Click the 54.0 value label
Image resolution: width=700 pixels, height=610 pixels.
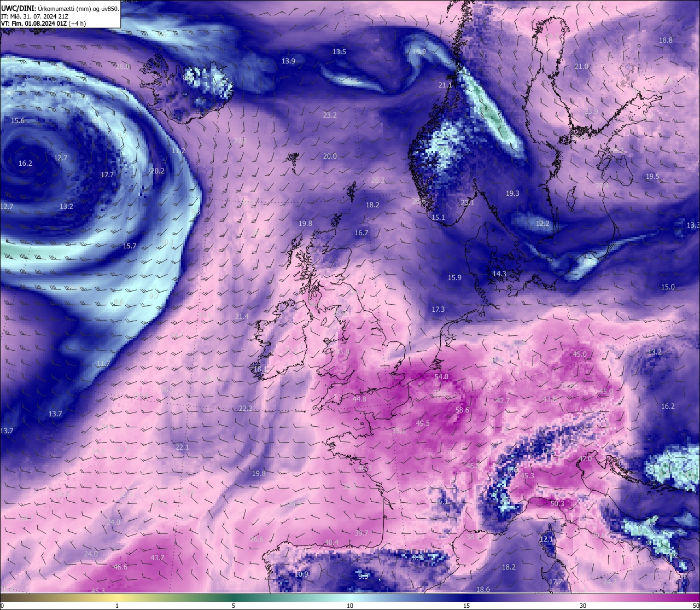(x=441, y=377)
